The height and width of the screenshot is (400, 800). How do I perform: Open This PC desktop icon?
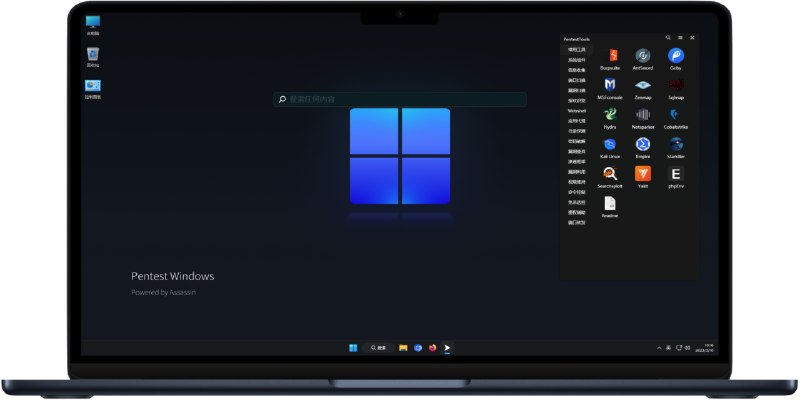pyautogui.click(x=93, y=24)
